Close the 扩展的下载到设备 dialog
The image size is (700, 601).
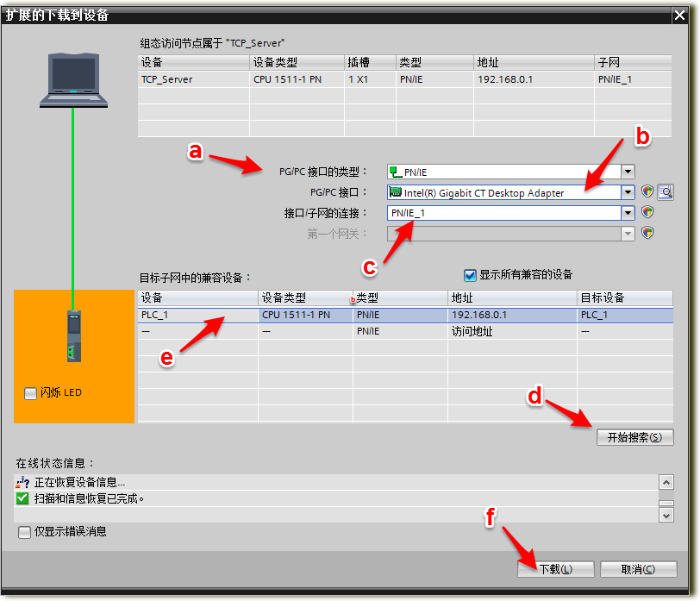[x=679, y=16]
